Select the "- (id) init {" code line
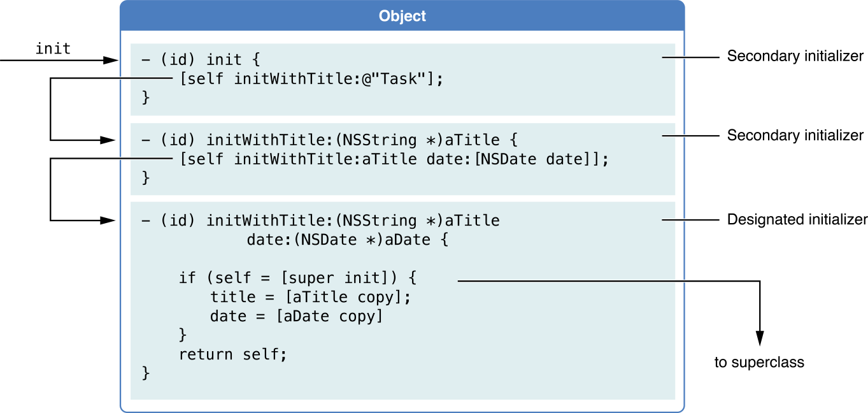This screenshot has height=413, width=868. click(200, 61)
